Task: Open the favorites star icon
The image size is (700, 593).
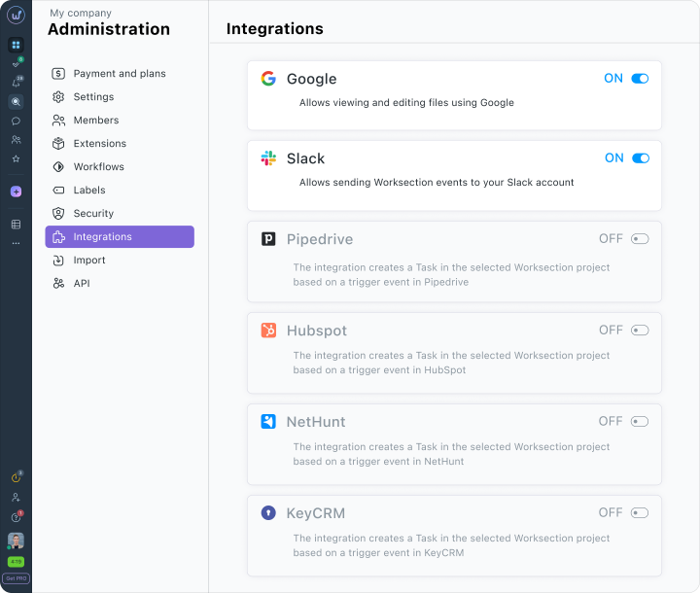Action: tap(17, 159)
